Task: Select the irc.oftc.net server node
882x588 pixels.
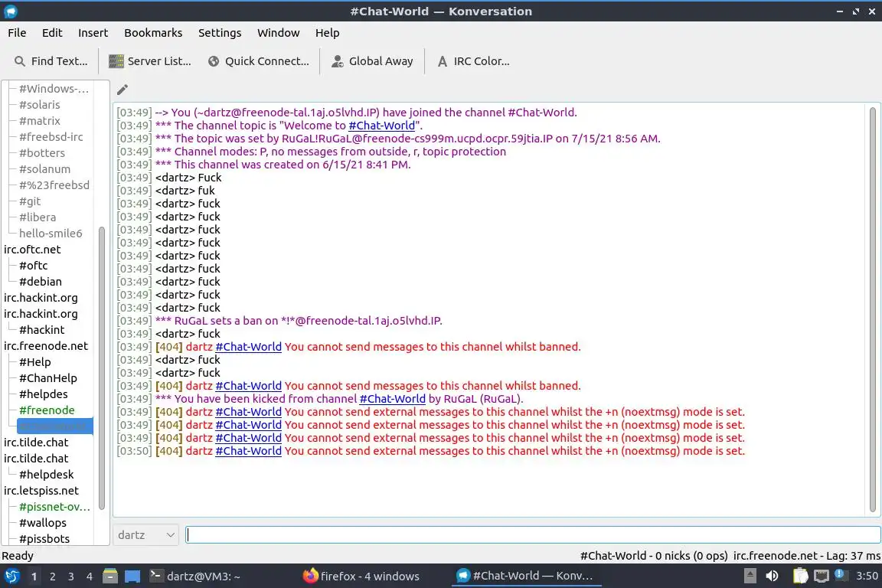Action: pos(32,250)
